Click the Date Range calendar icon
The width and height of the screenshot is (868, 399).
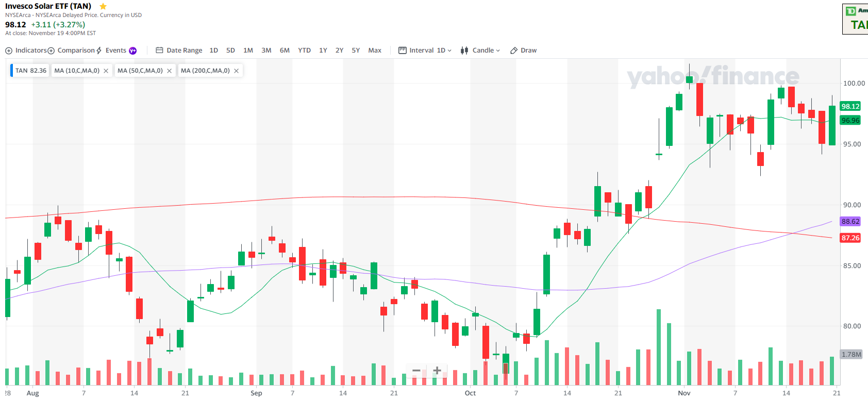tap(159, 51)
